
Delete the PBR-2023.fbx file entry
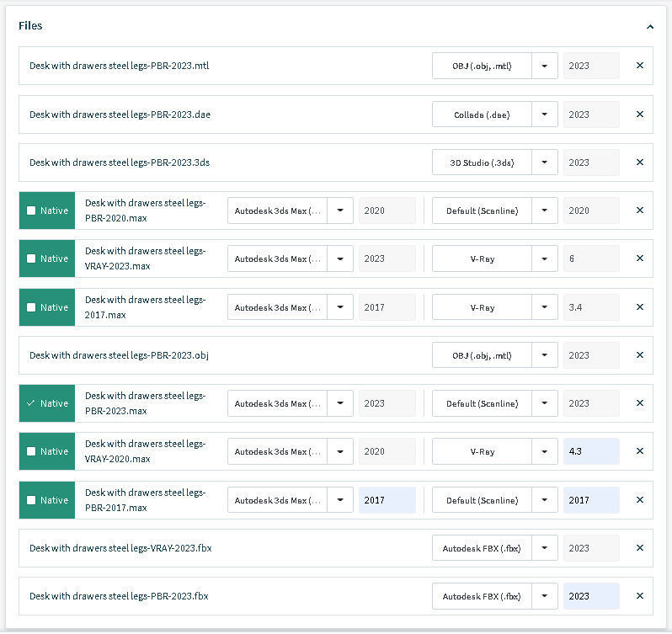[640, 596]
